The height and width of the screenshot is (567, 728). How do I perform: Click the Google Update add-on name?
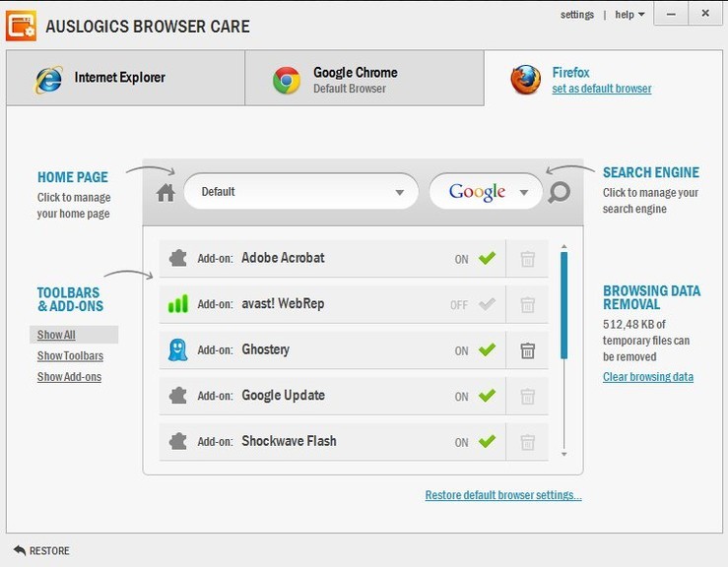(283, 396)
